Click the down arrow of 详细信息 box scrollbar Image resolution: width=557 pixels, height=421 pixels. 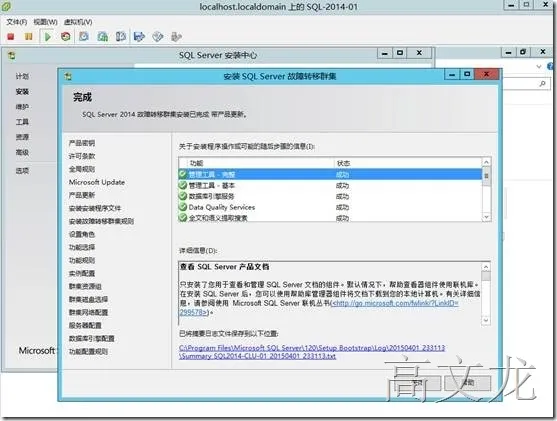[486, 320]
